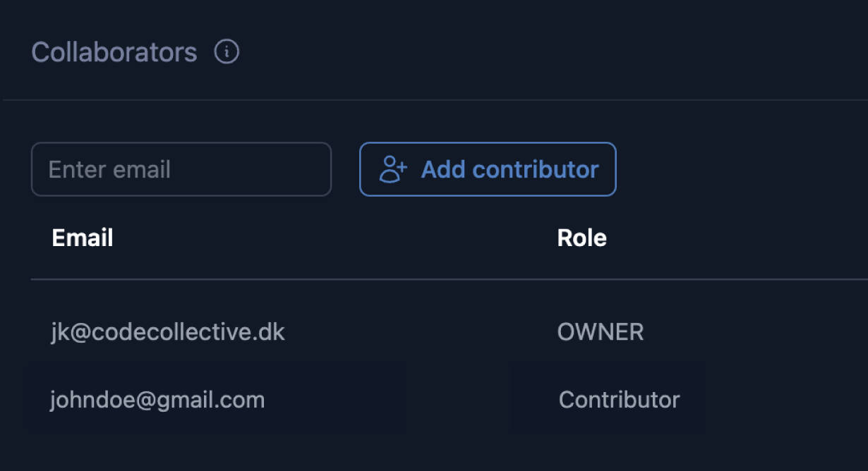Focus the Enter email input field
The width and height of the screenshot is (868, 471).
pyautogui.click(x=181, y=169)
